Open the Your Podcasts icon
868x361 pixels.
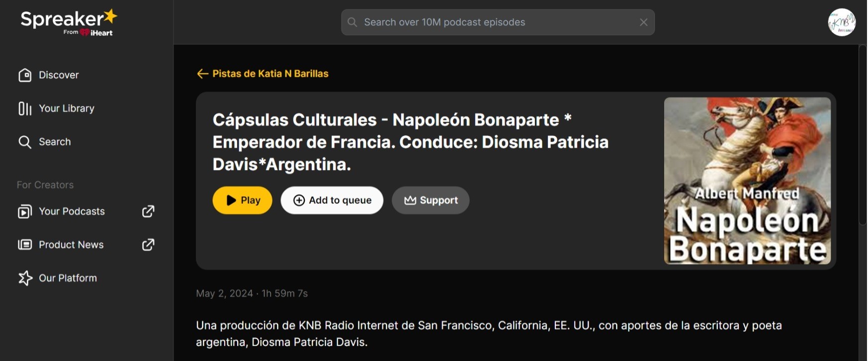[x=25, y=211]
